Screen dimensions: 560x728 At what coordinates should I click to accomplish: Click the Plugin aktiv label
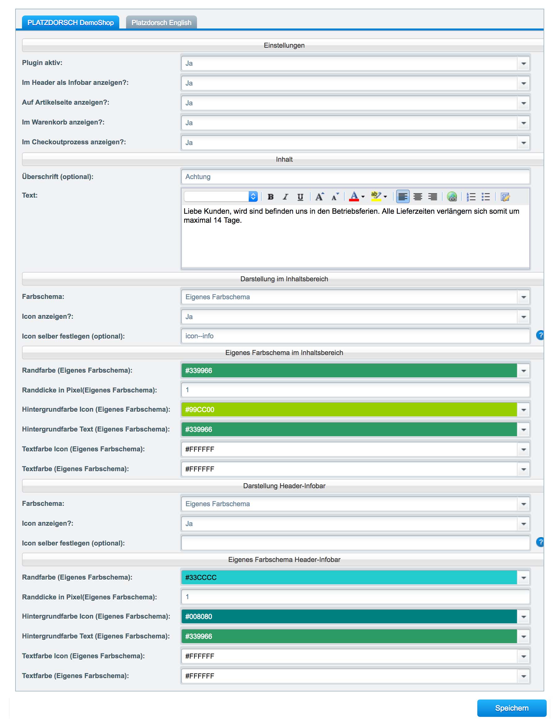[x=42, y=63]
